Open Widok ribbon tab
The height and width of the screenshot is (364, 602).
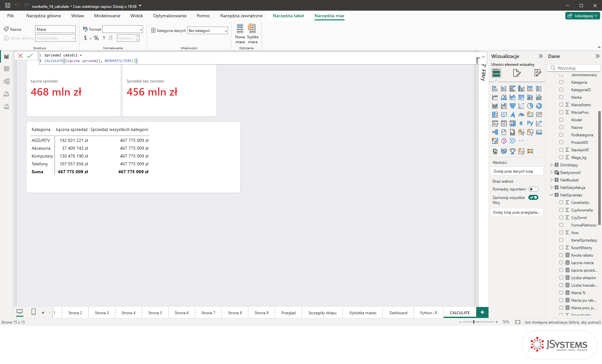click(x=136, y=16)
